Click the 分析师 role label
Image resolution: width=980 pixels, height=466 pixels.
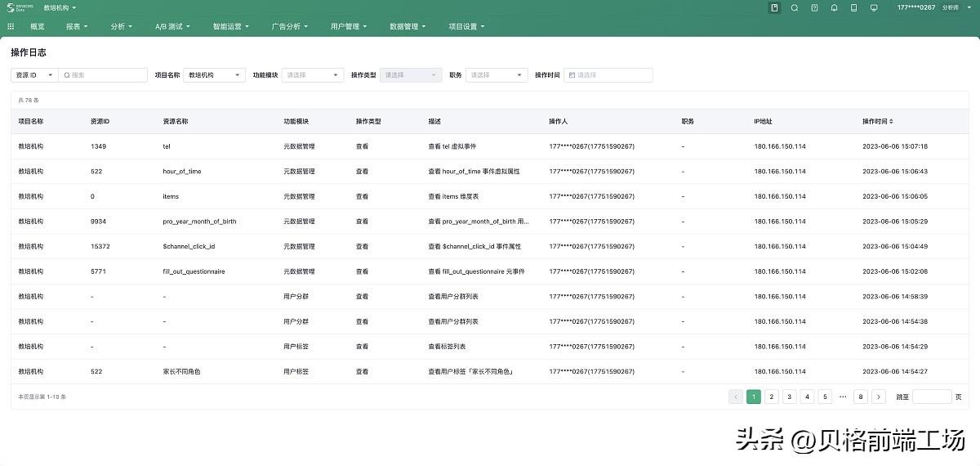(x=951, y=7)
